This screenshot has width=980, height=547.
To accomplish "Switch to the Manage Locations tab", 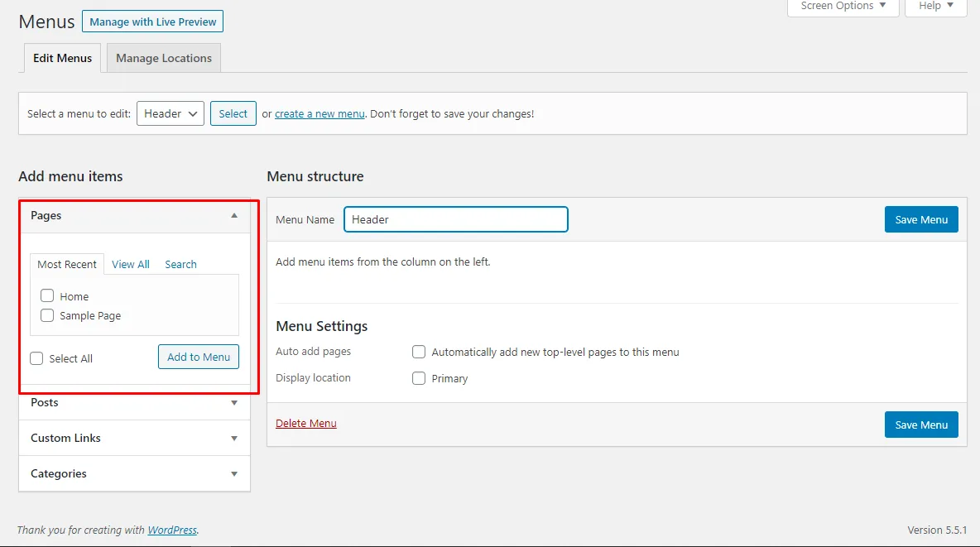I will tap(164, 58).
